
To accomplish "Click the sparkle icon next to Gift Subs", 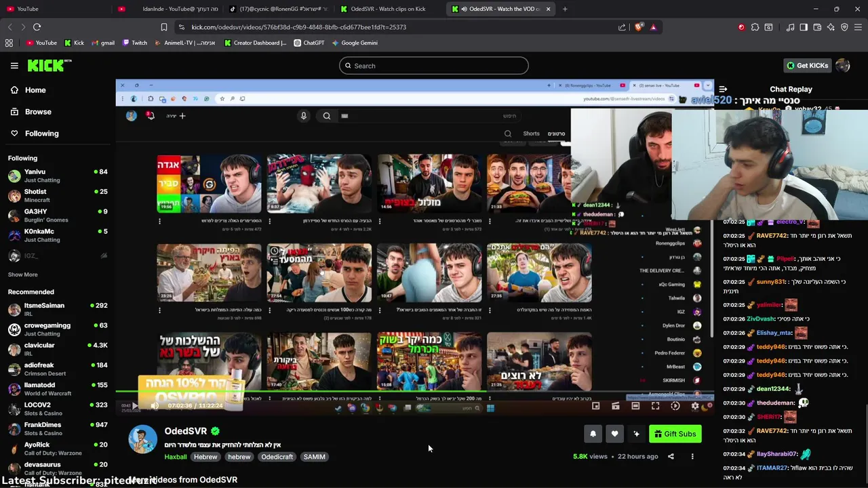I will coord(636,434).
